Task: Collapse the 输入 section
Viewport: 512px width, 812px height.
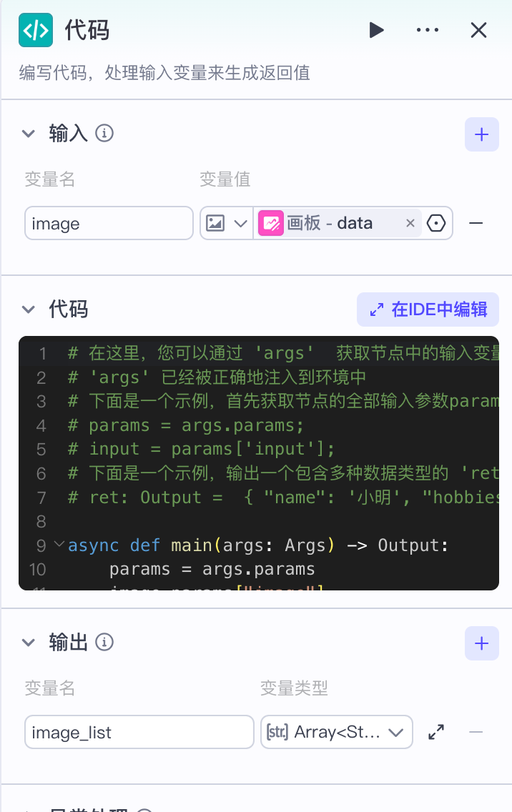Action: tap(29, 134)
